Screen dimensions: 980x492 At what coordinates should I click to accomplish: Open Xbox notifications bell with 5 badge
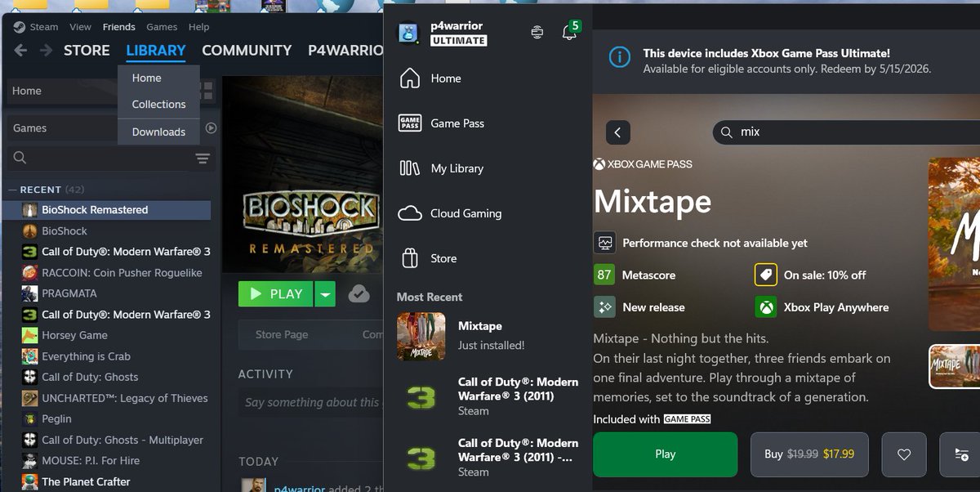point(570,32)
